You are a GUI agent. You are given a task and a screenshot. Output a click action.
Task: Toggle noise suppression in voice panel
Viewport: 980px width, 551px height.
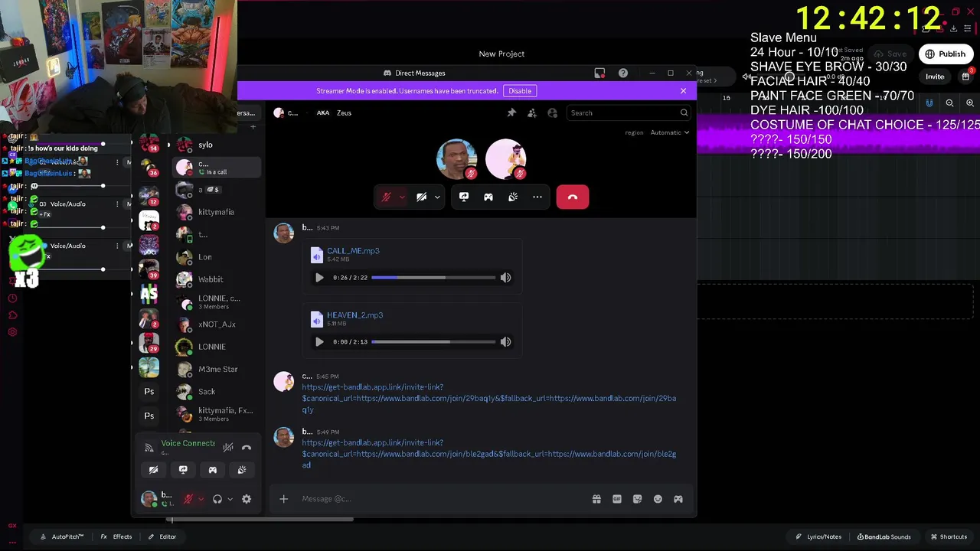tap(228, 447)
